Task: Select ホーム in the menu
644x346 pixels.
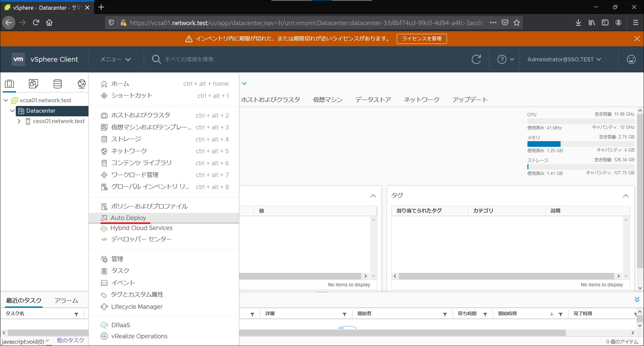Action: point(164,84)
